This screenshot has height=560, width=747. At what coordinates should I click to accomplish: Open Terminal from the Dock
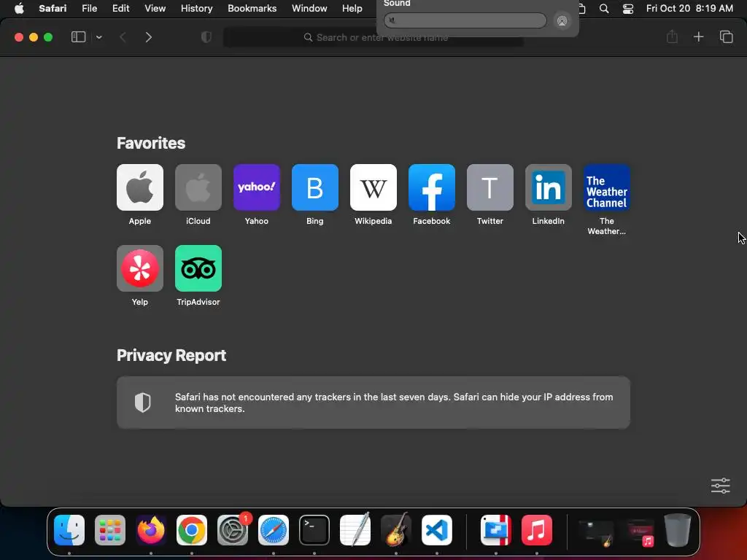[x=314, y=529]
